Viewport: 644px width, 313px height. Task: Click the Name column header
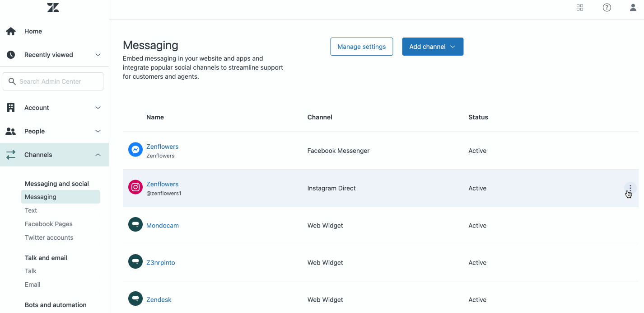(155, 117)
